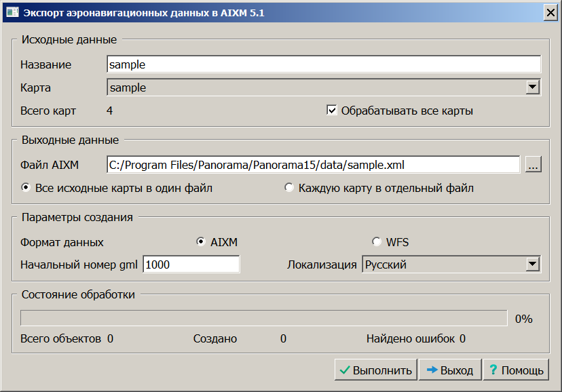
Task: Click the Выполнить button with the green checkmark
Action: tap(376, 370)
